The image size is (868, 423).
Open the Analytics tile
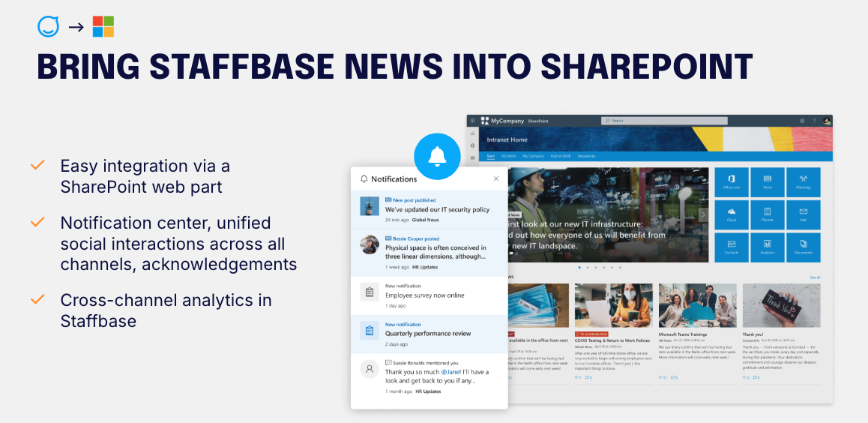coord(768,247)
